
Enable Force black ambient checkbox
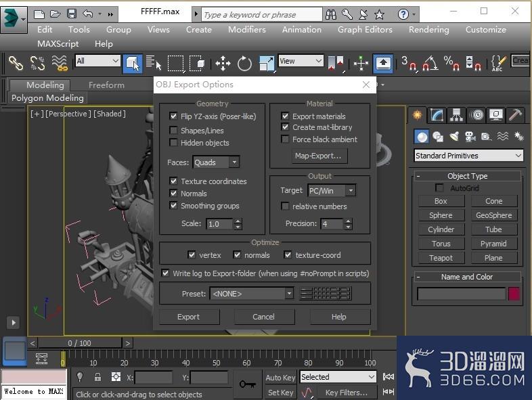pos(285,139)
